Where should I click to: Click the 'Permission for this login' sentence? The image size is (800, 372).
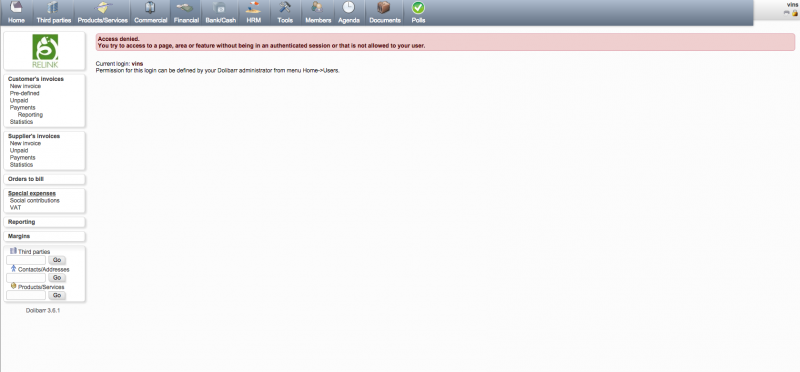point(218,70)
